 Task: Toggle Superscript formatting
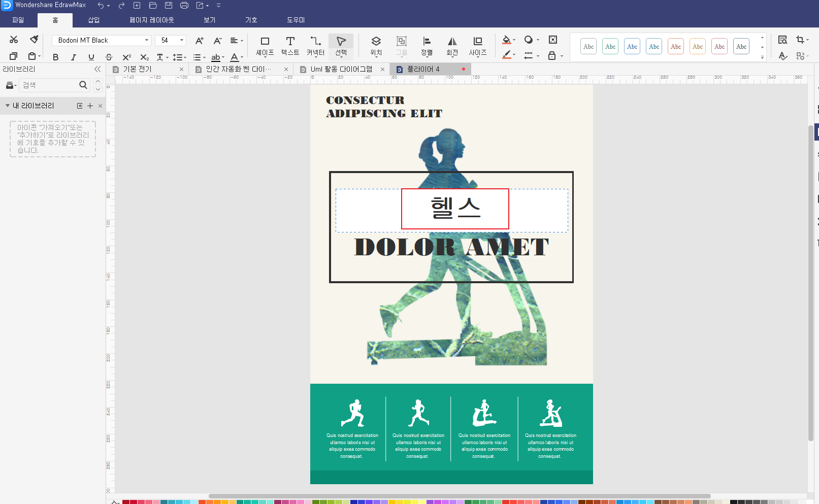[x=127, y=57]
